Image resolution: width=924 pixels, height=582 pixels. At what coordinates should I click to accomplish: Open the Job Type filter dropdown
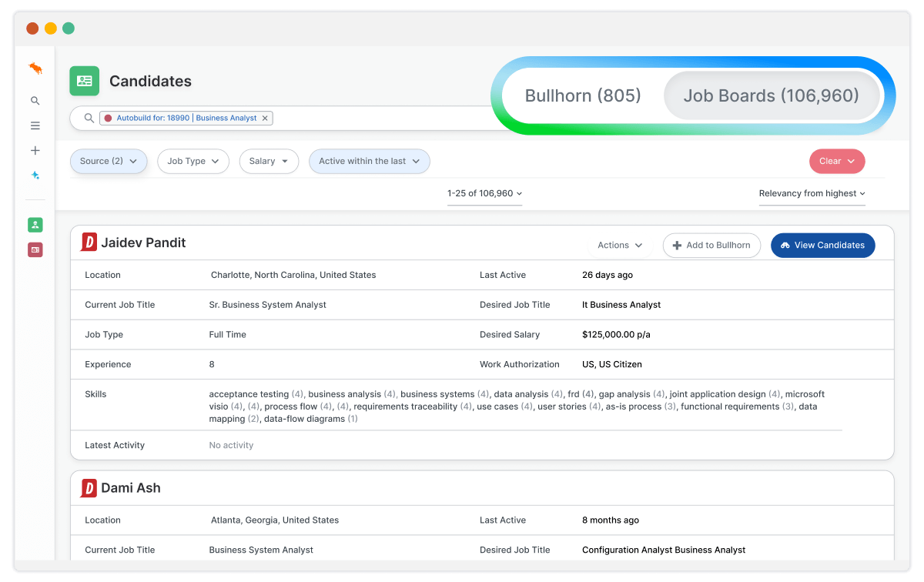click(x=193, y=161)
